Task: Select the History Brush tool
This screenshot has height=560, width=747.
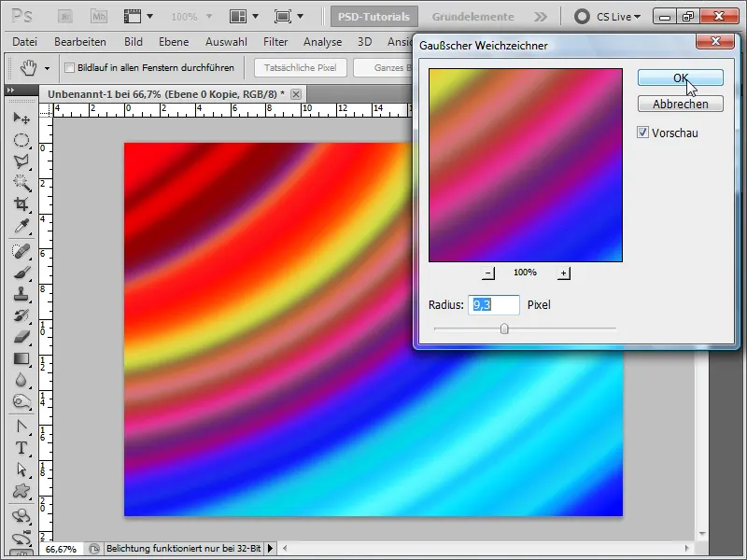Action: [x=21, y=315]
